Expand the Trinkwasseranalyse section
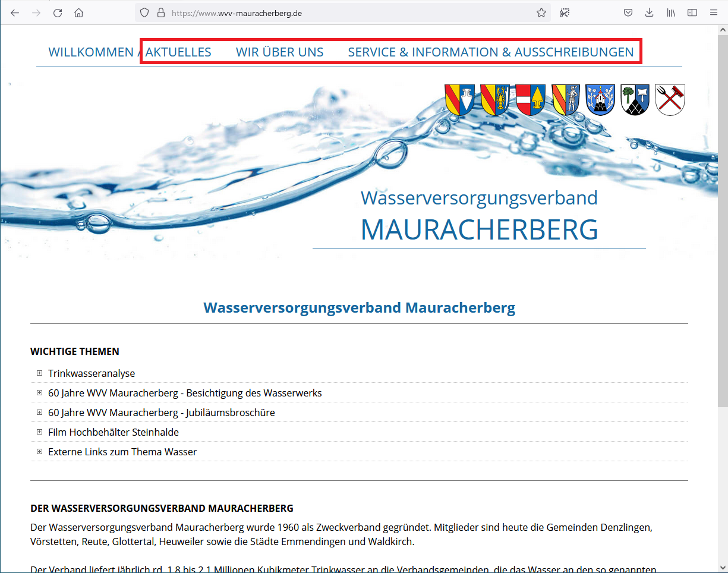 pos(92,373)
